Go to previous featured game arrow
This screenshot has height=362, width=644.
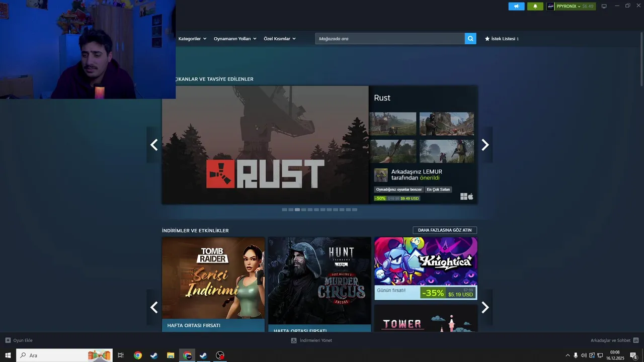[154, 145]
